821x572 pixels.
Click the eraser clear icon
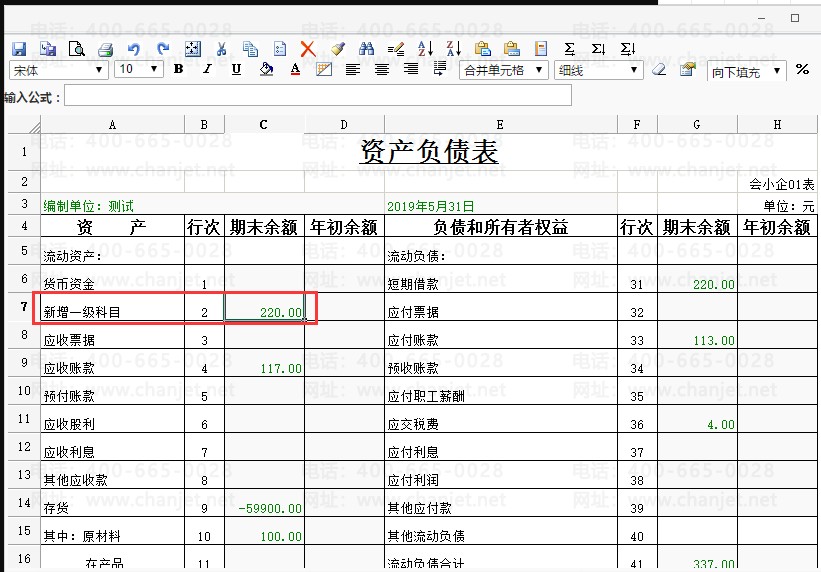pyautogui.click(x=659, y=69)
